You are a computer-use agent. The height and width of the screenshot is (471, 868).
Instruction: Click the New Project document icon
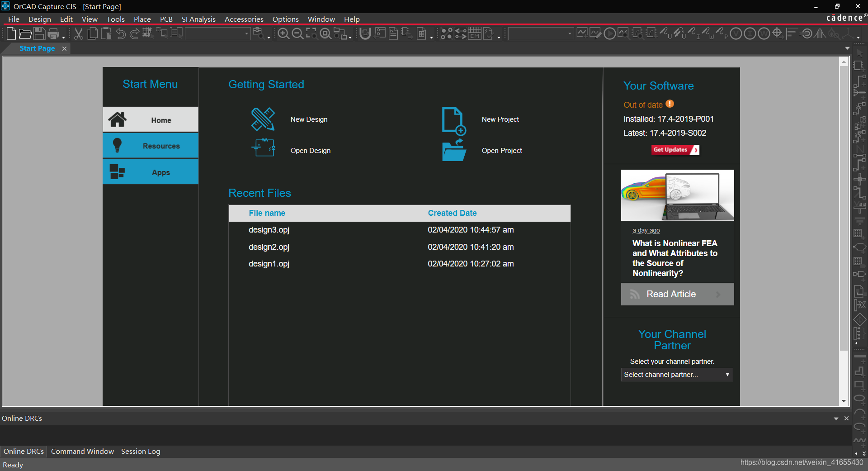(453, 120)
